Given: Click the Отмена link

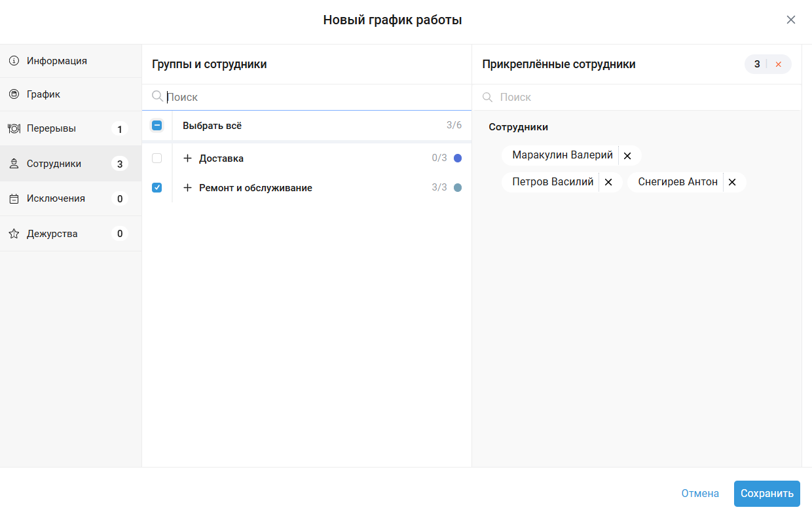Looking at the screenshot, I should pos(700,494).
